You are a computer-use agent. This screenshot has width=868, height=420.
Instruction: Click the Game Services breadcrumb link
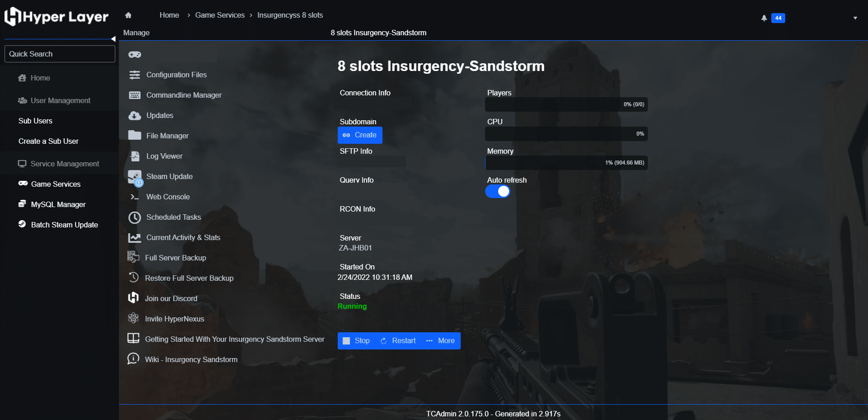point(220,15)
